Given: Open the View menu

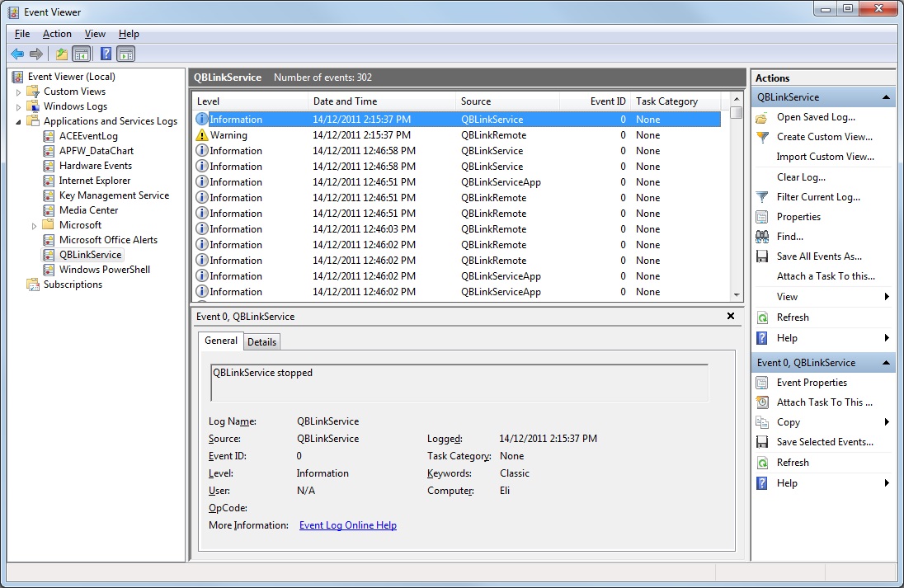Looking at the screenshot, I should (95, 34).
